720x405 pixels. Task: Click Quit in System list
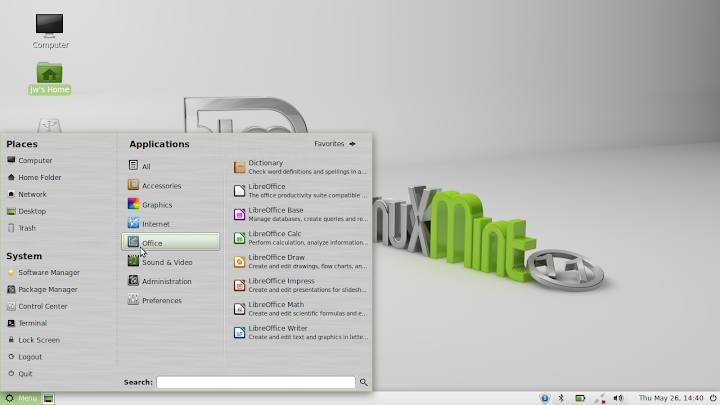(20, 374)
